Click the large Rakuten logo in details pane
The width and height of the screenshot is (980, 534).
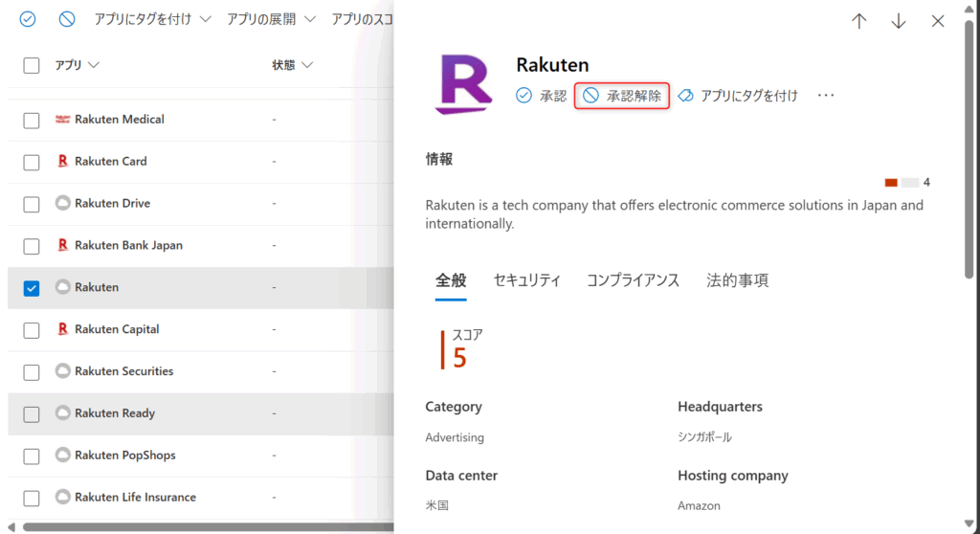[x=464, y=84]
